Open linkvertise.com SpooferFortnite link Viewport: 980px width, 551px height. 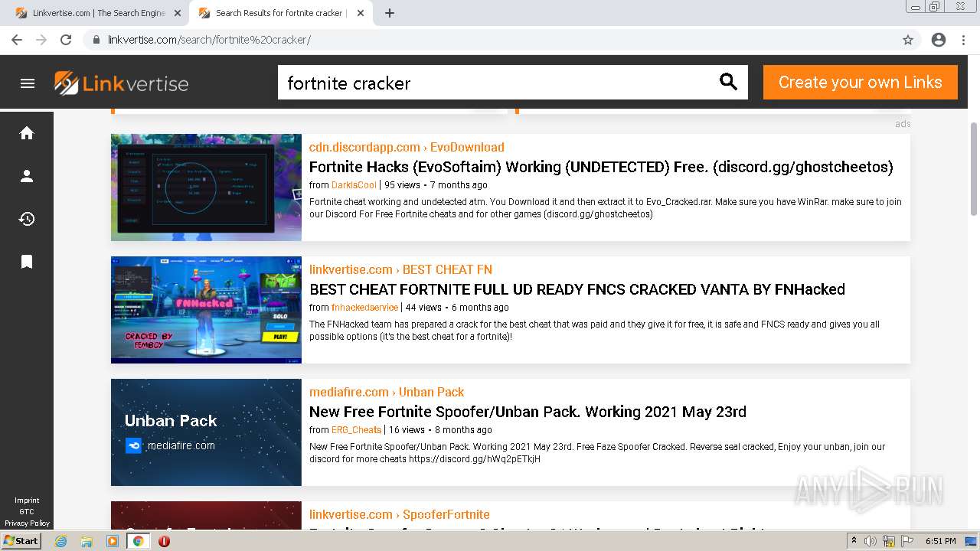399,514
